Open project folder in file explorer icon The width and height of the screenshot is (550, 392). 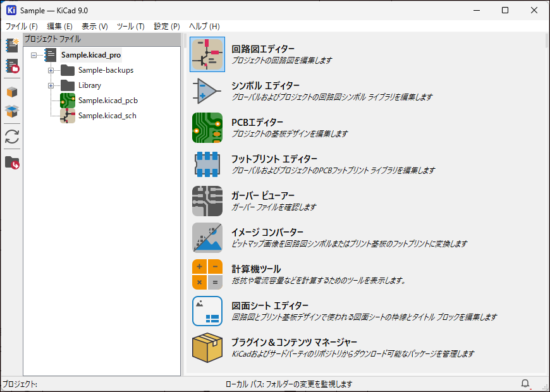pos(11,162)
